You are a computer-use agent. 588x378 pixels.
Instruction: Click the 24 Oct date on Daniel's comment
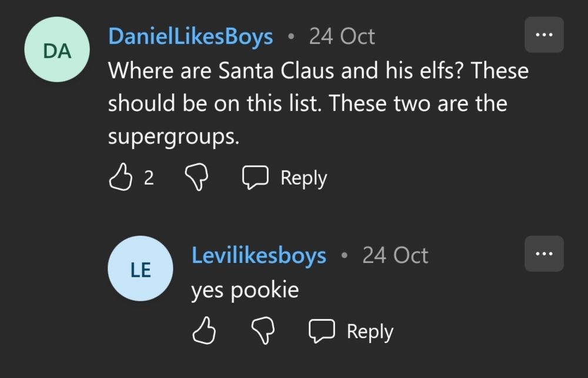[342, 36]
